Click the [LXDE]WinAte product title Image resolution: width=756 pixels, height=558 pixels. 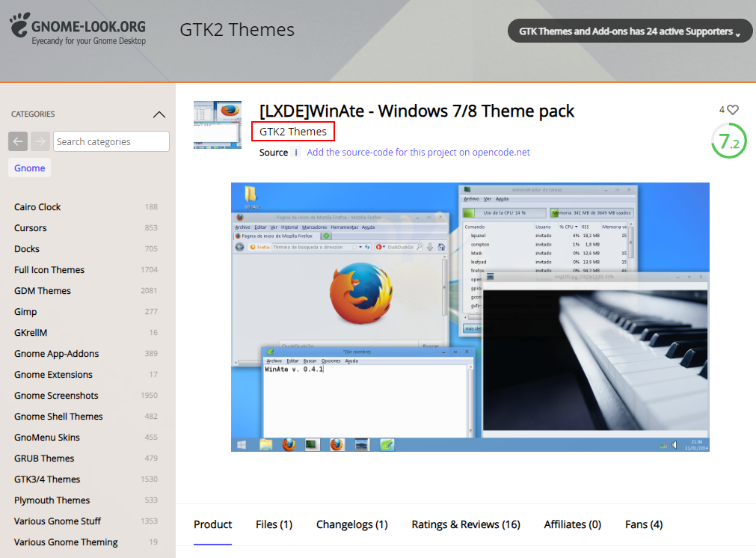(417, 111)
